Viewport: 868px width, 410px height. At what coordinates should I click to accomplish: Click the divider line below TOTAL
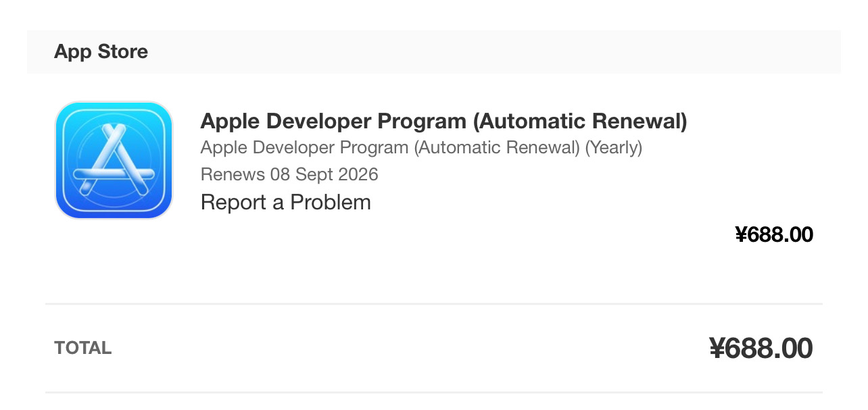pos(433,392)
